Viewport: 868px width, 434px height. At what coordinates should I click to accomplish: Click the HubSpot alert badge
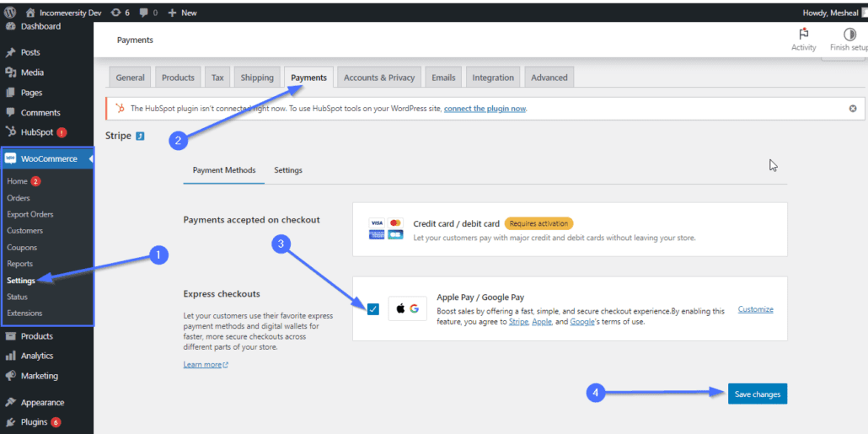[x=62, y=132]
